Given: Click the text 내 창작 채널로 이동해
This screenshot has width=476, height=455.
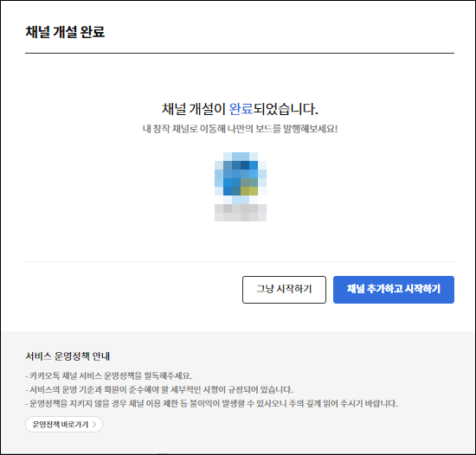Looking at the screenshot, I should (x=184, y=129).
